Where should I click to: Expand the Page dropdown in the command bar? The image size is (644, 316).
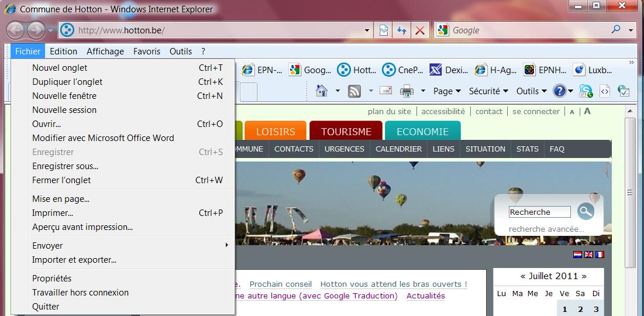(x=447, y=91)
